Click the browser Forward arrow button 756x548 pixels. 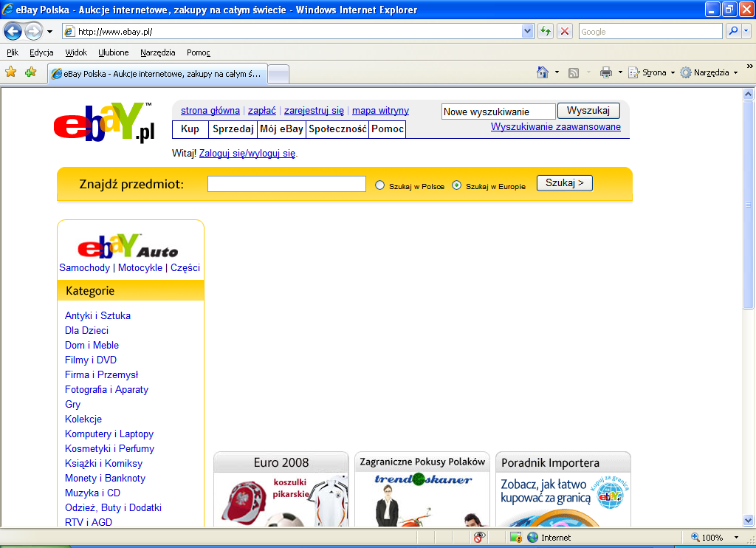point(33,32)
